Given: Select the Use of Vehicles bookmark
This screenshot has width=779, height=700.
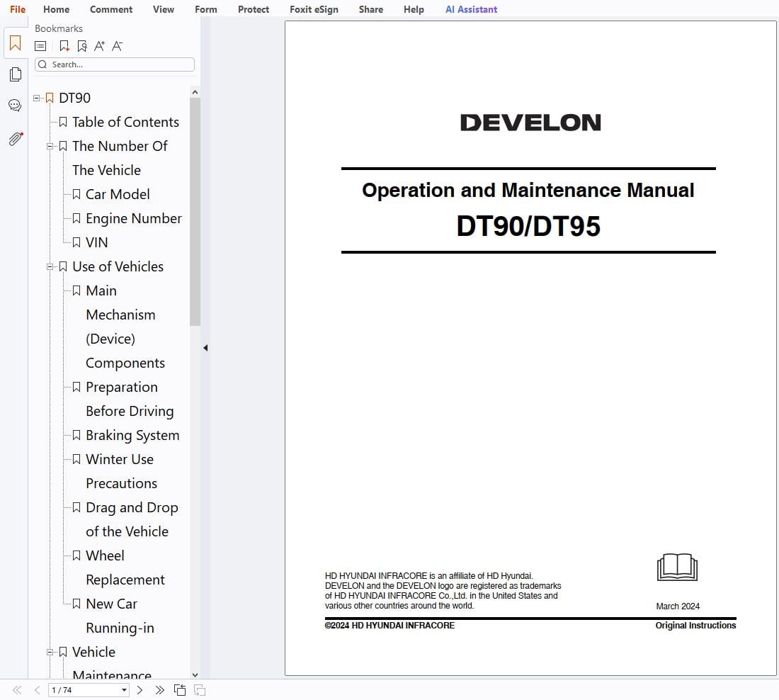Looking at the screenshot, I should pos(118,266).
